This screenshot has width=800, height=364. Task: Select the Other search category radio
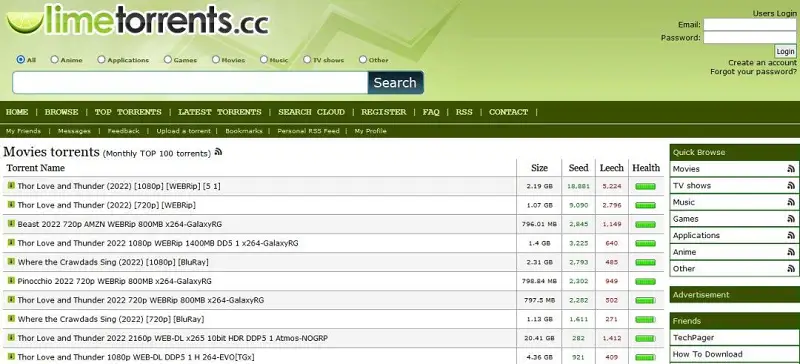tap(363, 59)
